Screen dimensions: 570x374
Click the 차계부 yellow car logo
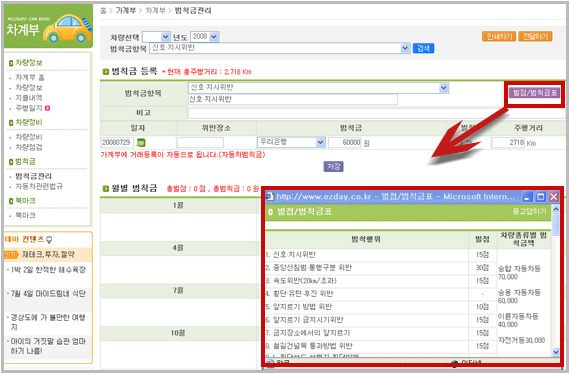(x=68, y=28)
